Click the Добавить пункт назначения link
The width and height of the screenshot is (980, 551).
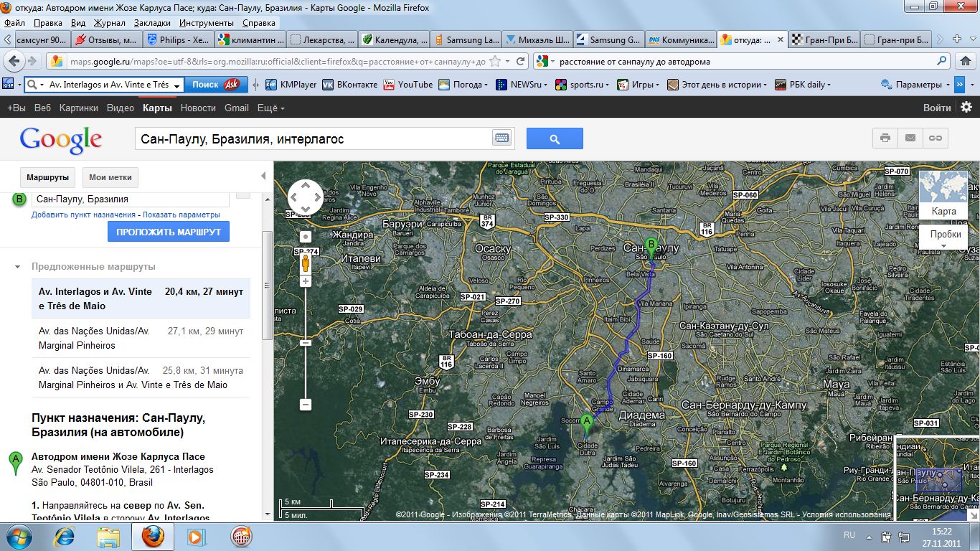coord(83,215)
